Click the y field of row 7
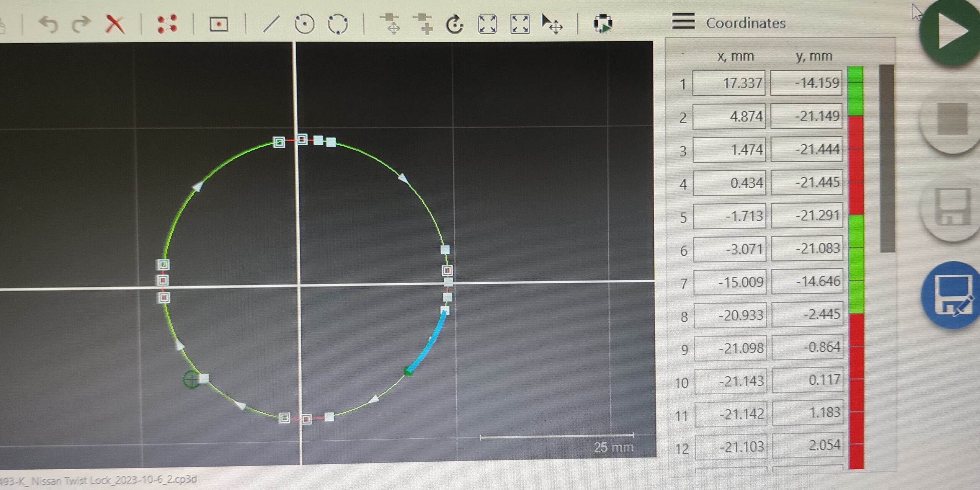Screen dimensions: 980x490 pos(807,282)
